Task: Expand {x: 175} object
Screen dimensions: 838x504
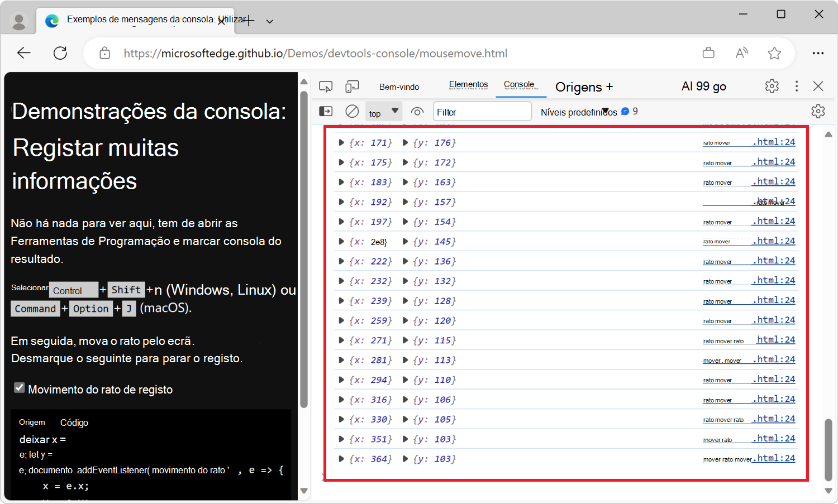Action: tap(341, 162)
